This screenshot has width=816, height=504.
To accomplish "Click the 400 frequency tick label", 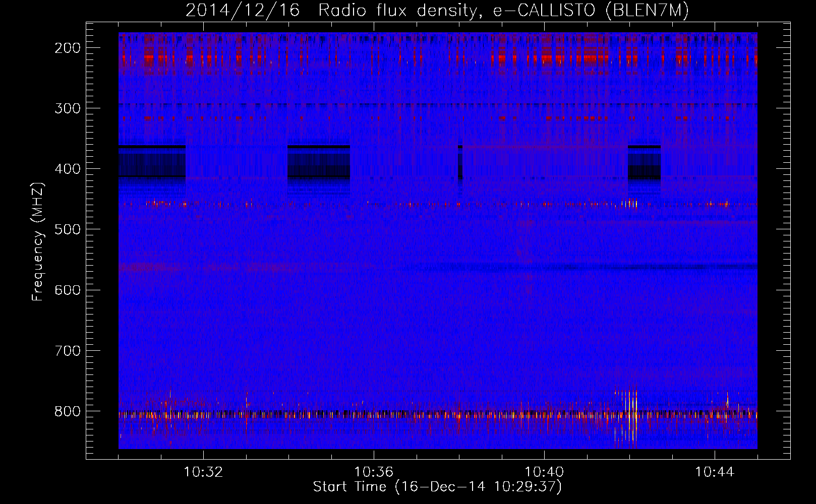I will 67,169.
